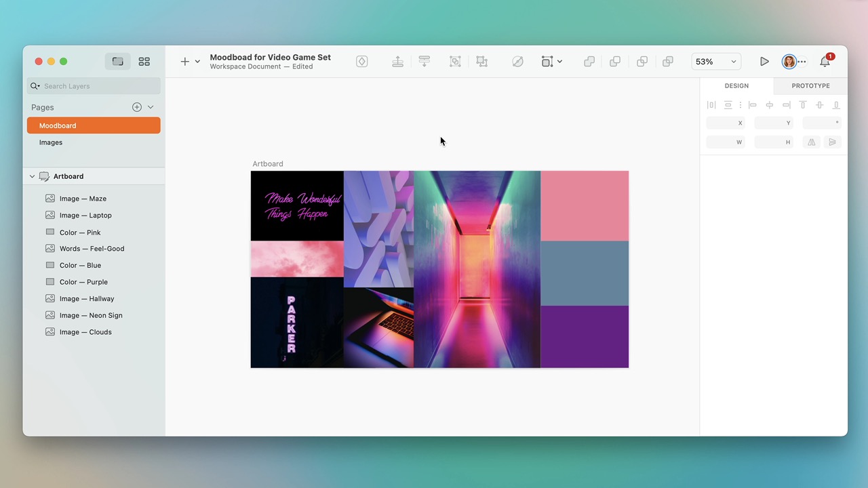Open the collaborators ellipsis menu

coord(802,62)
